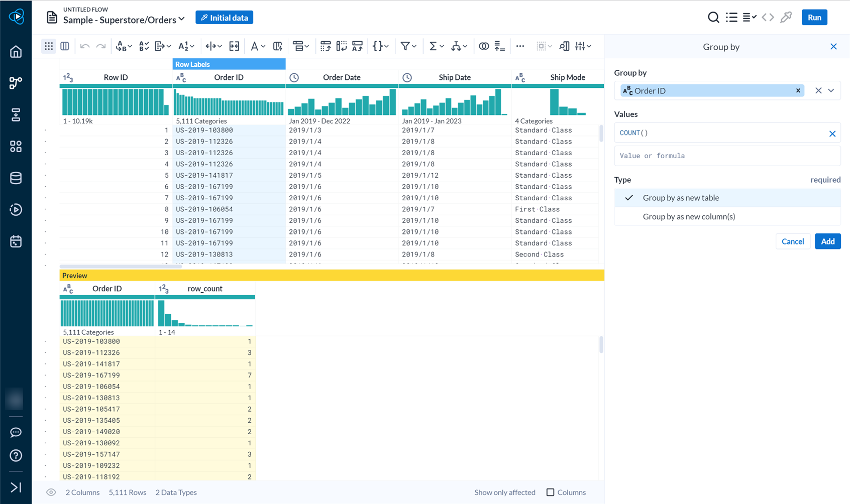Select Group by as new column(s)
The image size is (850, 504).
(x=689, y=216)
